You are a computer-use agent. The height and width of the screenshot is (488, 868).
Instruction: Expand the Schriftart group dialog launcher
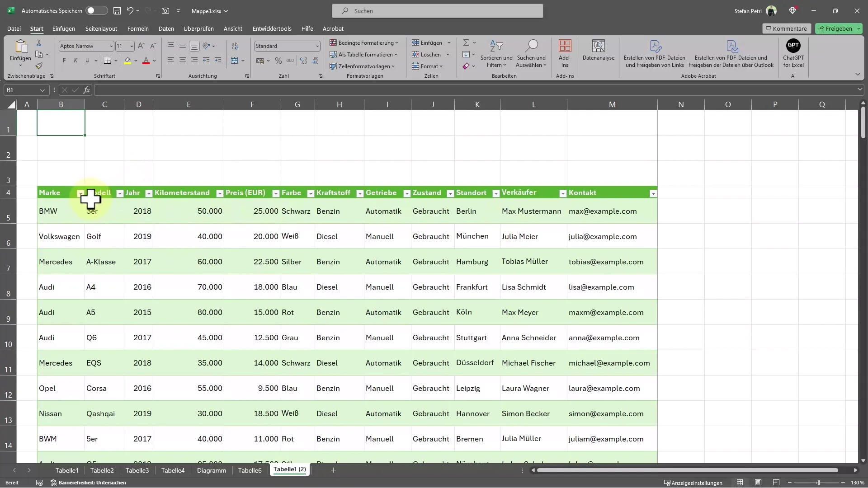[159, 76]
